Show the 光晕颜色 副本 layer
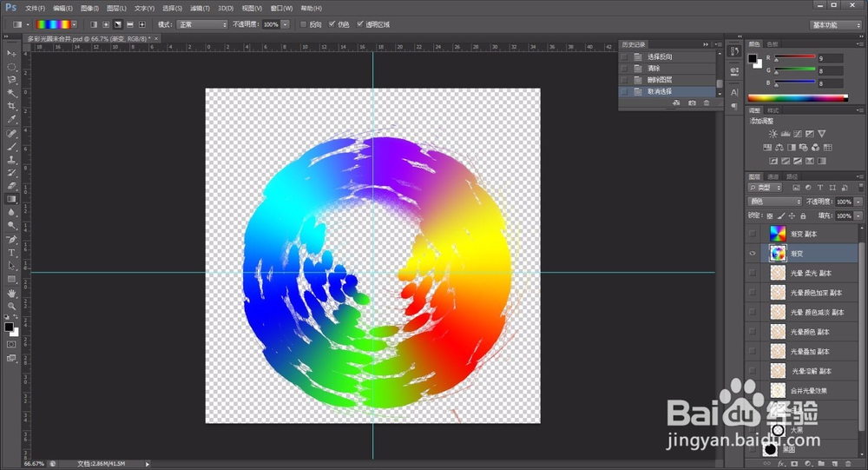The image size is (868, 470). coord(753,332)
